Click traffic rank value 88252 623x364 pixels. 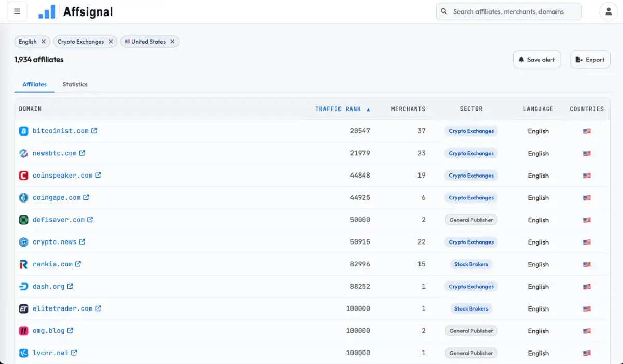coord(360,286)
